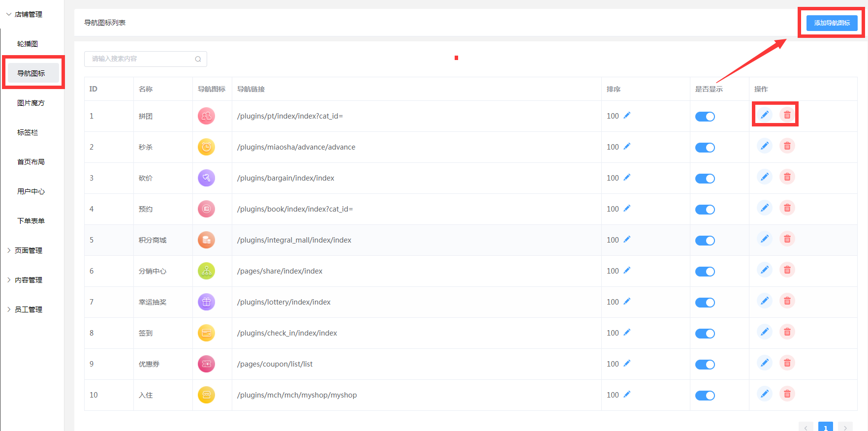Delete the 拼团 navigation icon row
This screenshot has width=868, height=431.
tap(787, 115)
